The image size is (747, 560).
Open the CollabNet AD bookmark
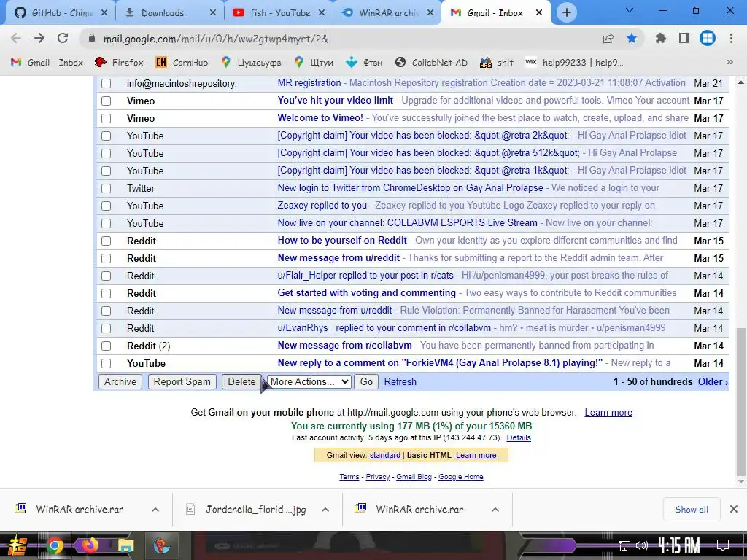click(x=431, y=63)
